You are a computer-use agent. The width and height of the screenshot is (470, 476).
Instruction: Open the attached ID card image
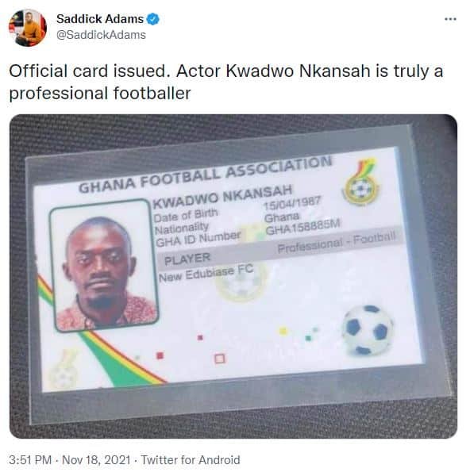coord(233,276)
